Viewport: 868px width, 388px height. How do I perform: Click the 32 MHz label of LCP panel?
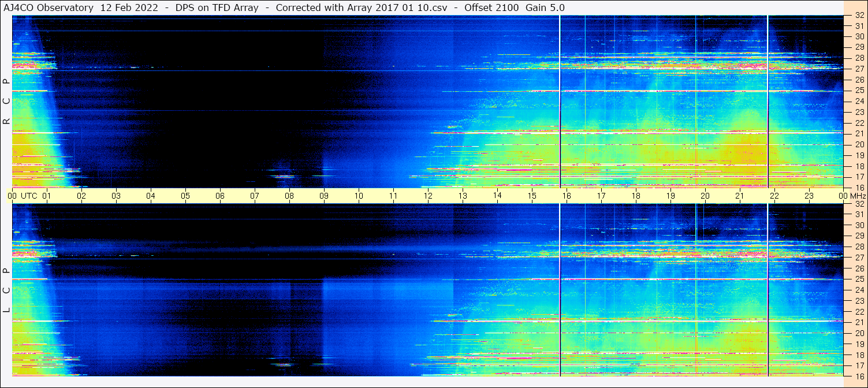click(x=859, y=204)
